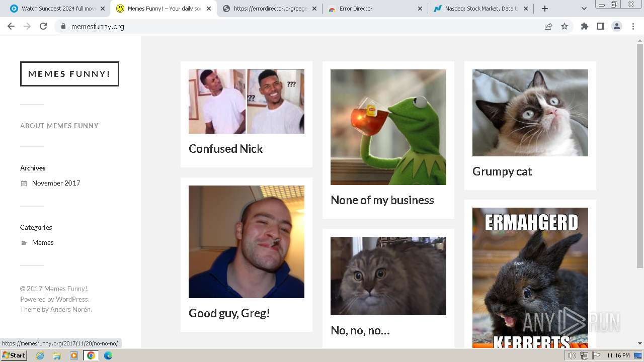Image resolution: width=644 pixels, height=362 pixels.
Task: Click the calendar icon beside November 2017
Action: coord(24,184)
